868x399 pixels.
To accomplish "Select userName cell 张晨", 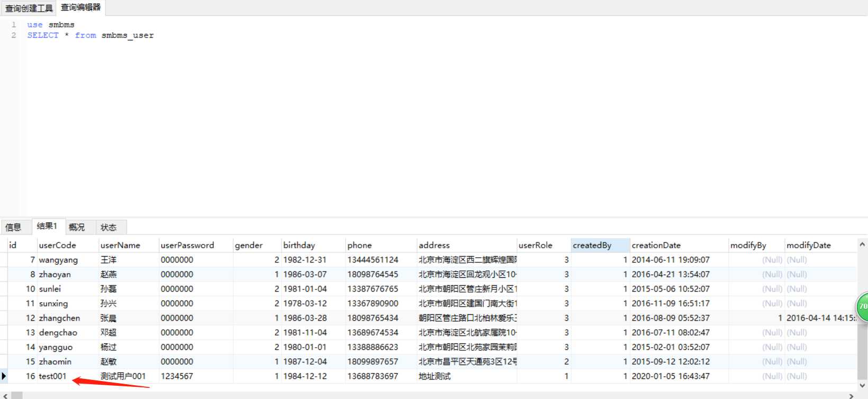I will (129, 318).
